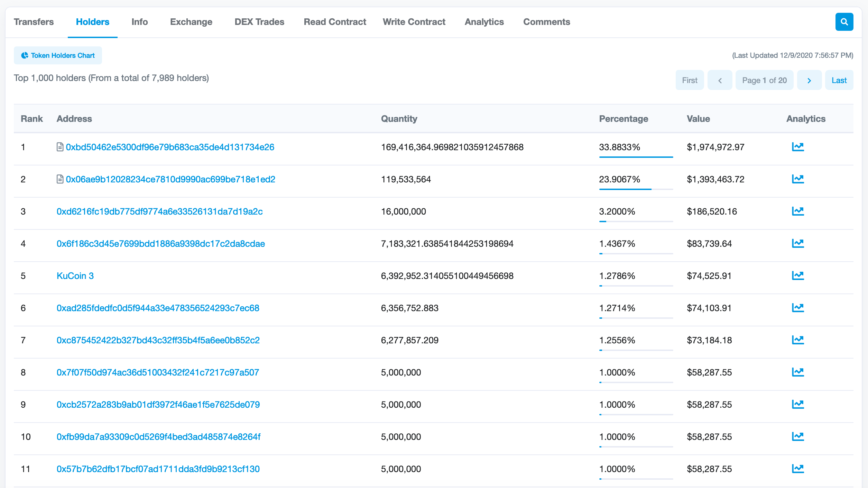868x488 pixels.
Task: Select the 1.2556% percentage text
Action: tap(617, 340)
